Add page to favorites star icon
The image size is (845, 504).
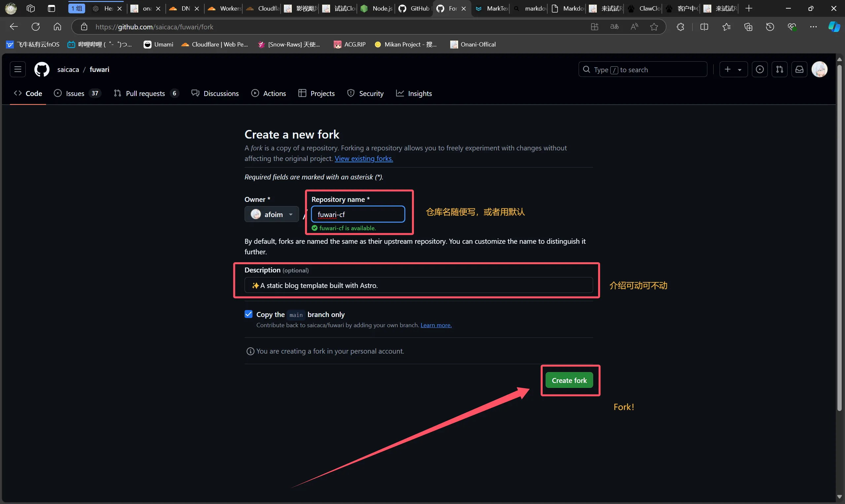tap(654, 27)
